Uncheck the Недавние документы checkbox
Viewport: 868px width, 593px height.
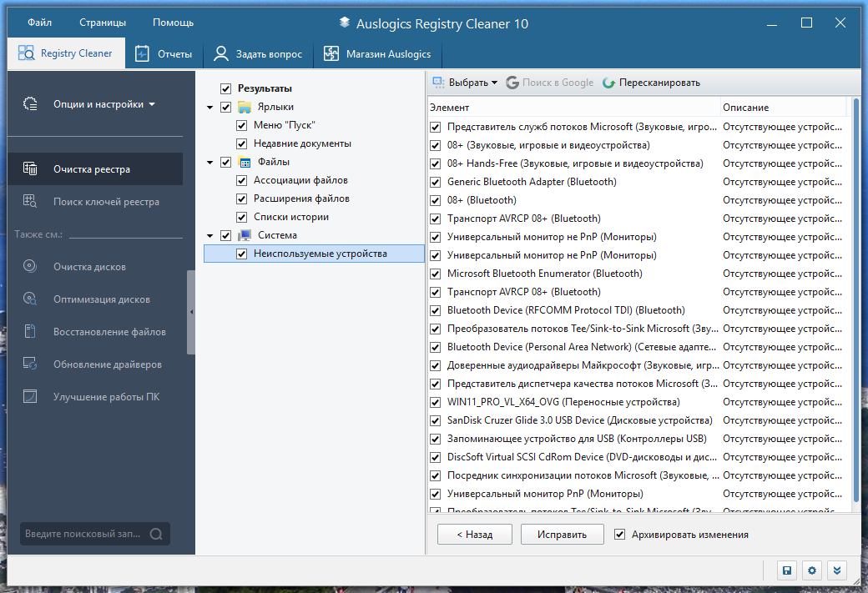[241, 143]
